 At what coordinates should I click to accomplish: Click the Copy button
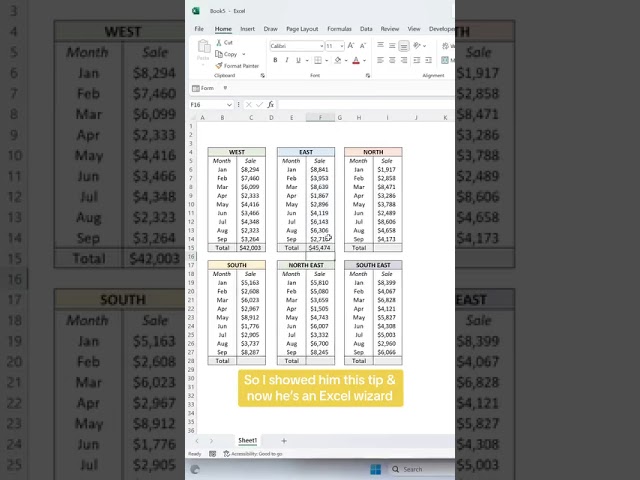click(227, 54)
